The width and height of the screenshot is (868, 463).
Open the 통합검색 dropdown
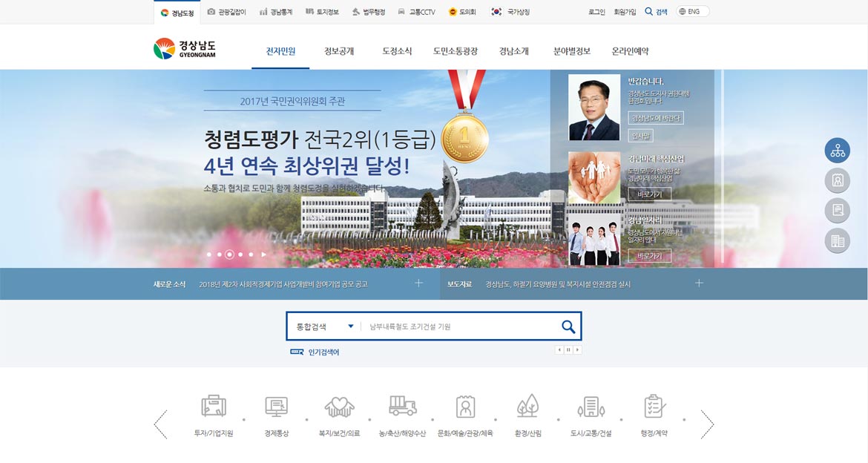click(324, 326)
